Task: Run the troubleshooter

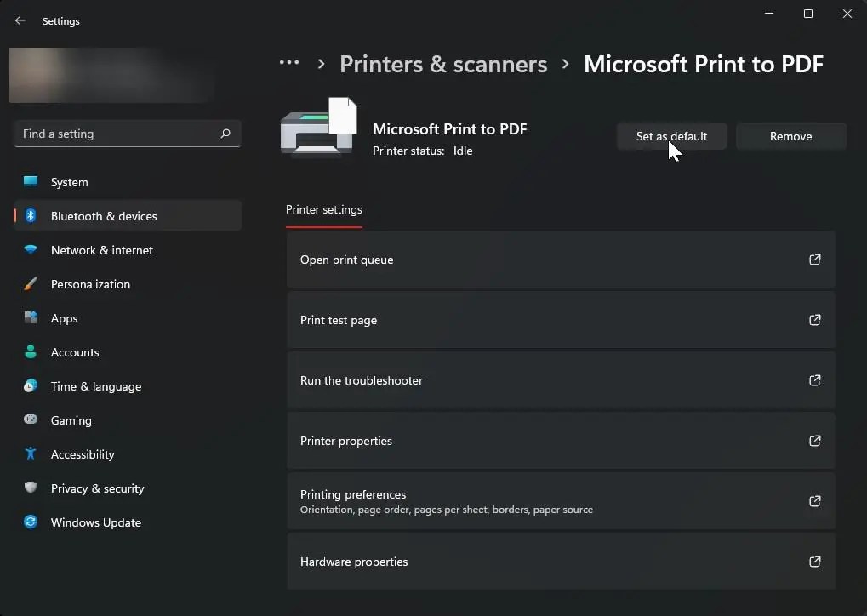Action: 561,379
